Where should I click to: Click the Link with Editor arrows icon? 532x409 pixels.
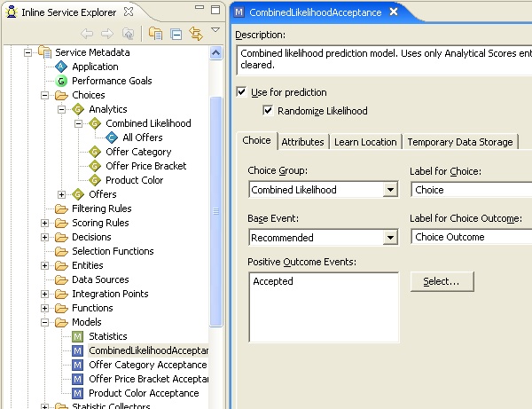point(196,34)
